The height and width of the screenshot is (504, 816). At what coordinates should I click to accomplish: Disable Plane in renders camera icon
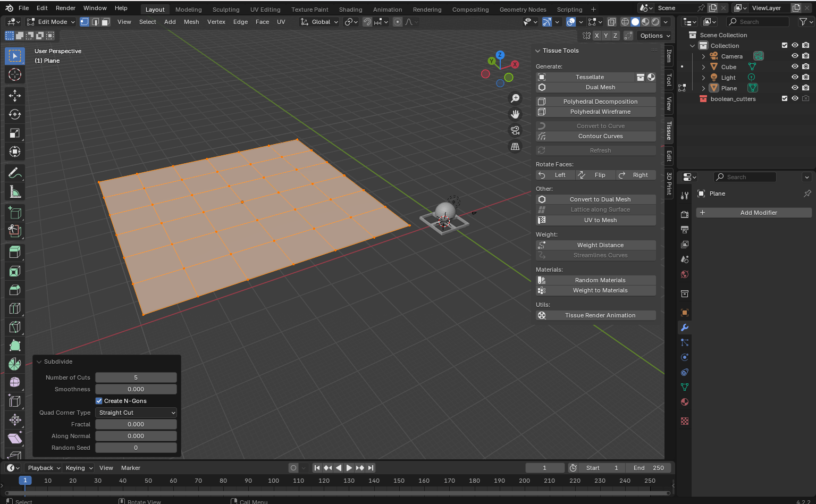tap(806, 88)
